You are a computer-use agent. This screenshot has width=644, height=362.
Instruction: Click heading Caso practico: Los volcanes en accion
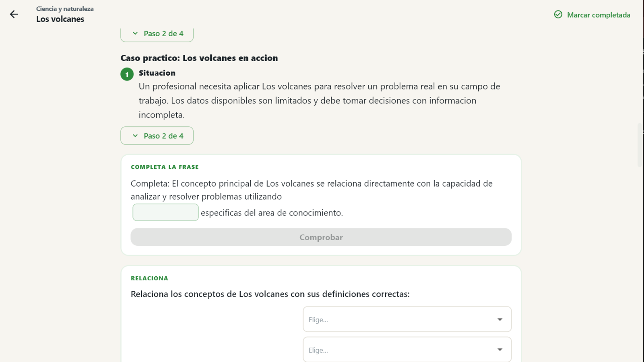point(199,58)
